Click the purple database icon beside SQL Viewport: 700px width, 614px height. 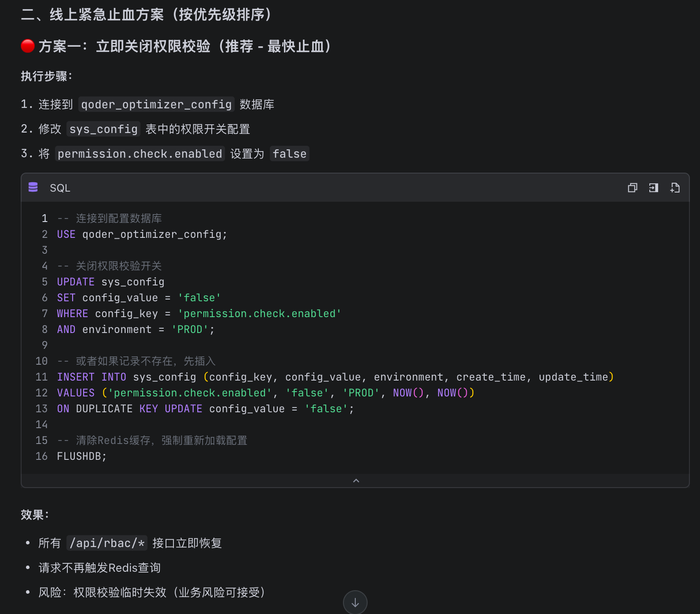pos(33,188)
